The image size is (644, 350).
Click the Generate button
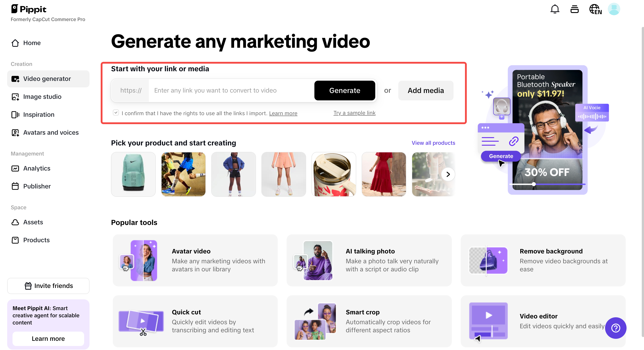[345, 90]
